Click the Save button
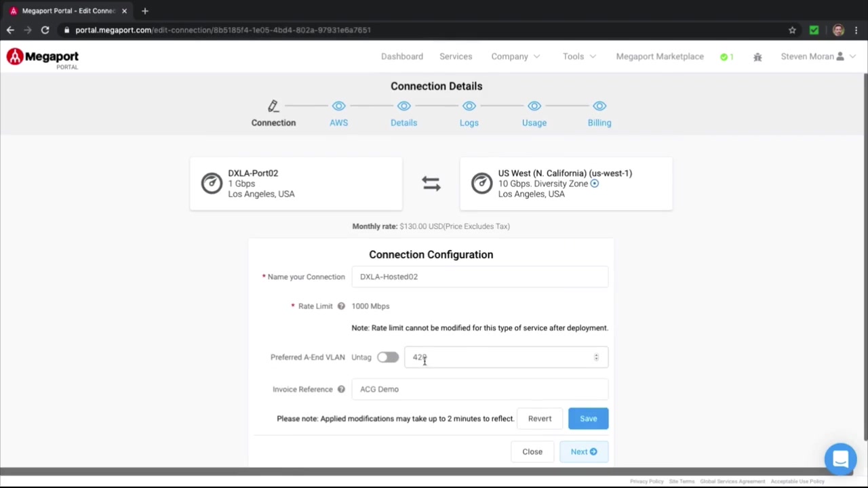This screenshot has height=488, width=868. point(588,418)
